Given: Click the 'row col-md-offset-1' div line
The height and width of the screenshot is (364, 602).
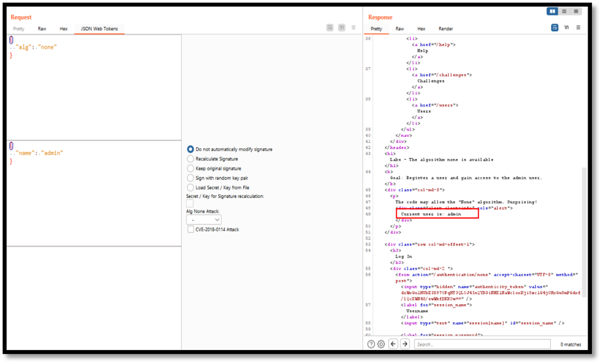Looking at the screenshot, I should pos(430,244).
